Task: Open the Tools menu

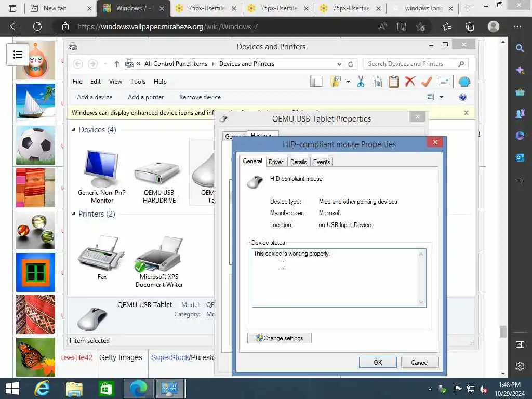Action: (x=138, y=82)
